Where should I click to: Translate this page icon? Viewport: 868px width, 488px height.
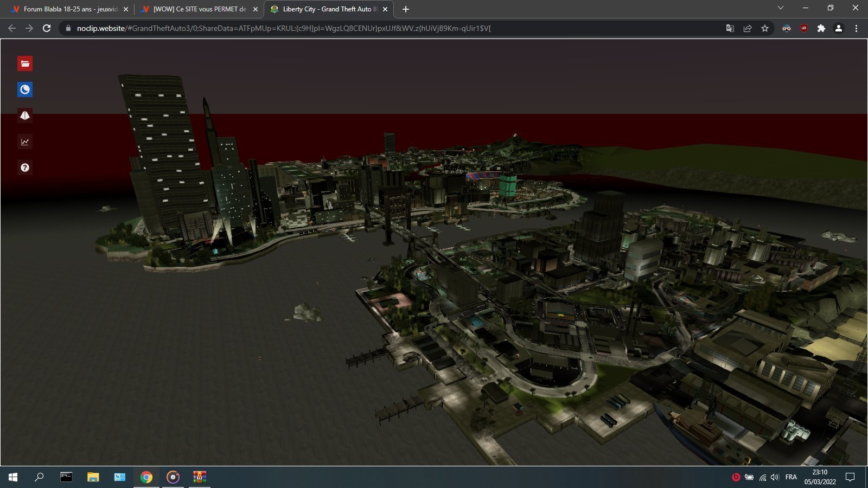(x=730, y=28)
